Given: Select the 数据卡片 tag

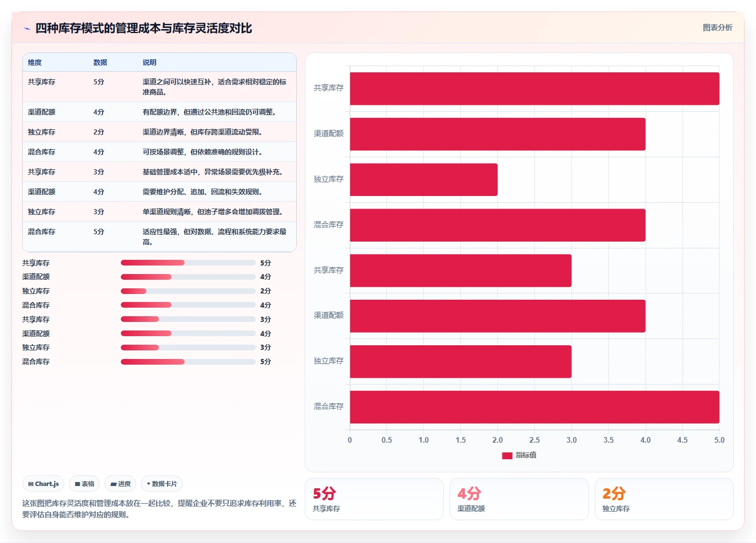Looking at the screenshot, I should coord(162,484).
